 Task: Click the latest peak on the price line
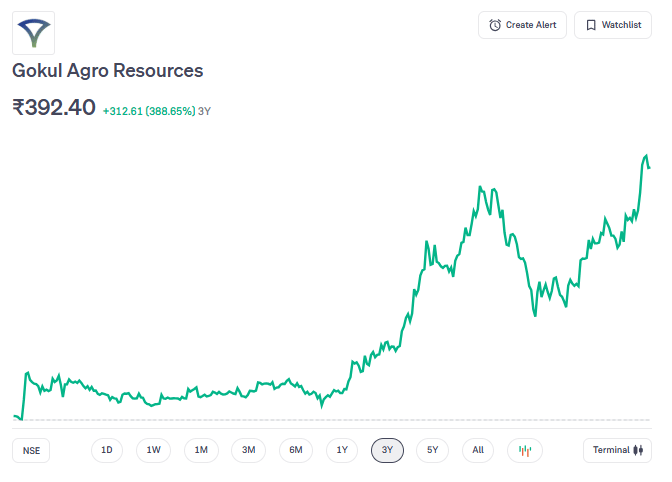pyautogui.click(x=646, y=156)
